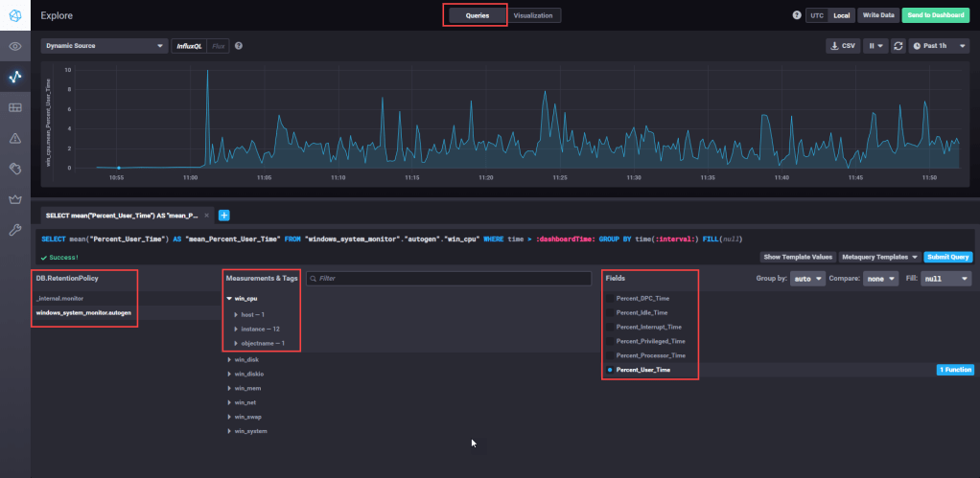Screen dimensions: 980x478
Task: Select the Queries tab
Action: click(x=477, y=15)
